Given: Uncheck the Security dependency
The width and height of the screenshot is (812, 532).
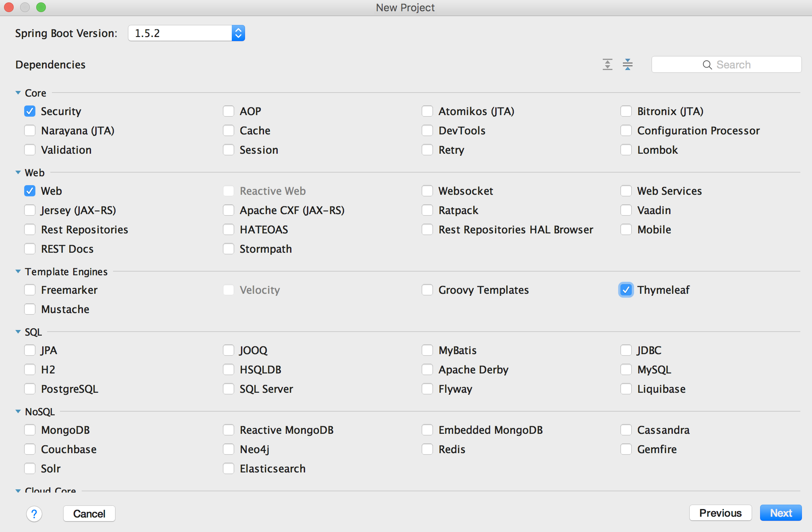Looking at the screenshot, I should (x=30, y=111).
